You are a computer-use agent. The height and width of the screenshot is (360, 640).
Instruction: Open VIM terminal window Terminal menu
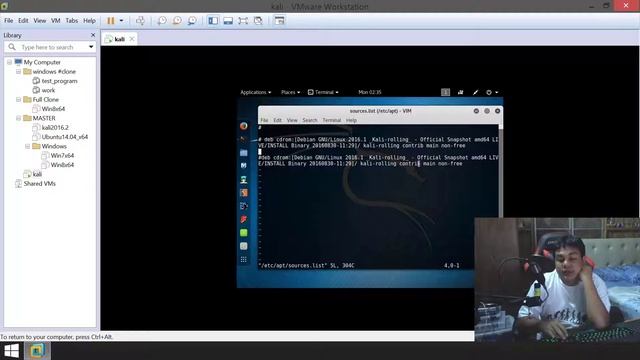(331, 120)
